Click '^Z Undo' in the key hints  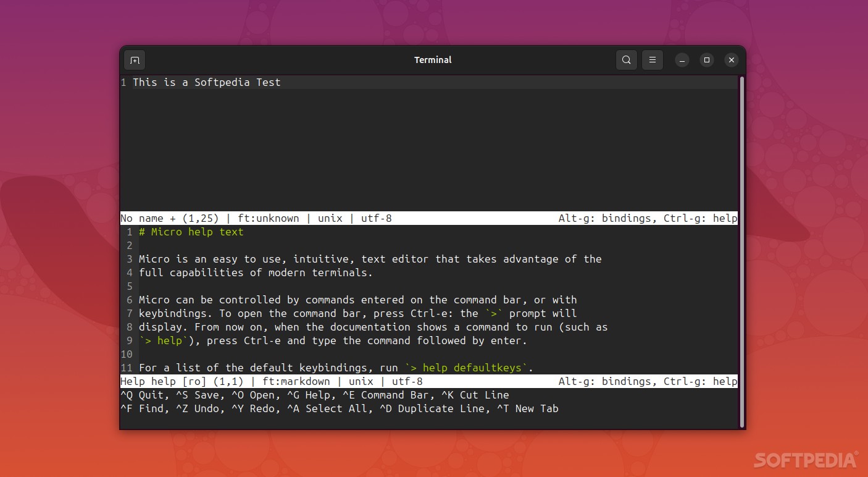(198, 408)
